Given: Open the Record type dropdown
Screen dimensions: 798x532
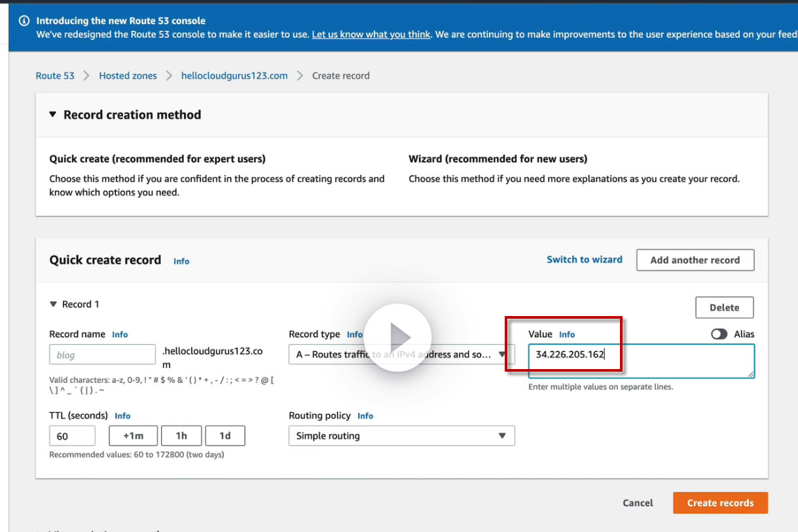Looking at the screenshot, I should point(401,355).
